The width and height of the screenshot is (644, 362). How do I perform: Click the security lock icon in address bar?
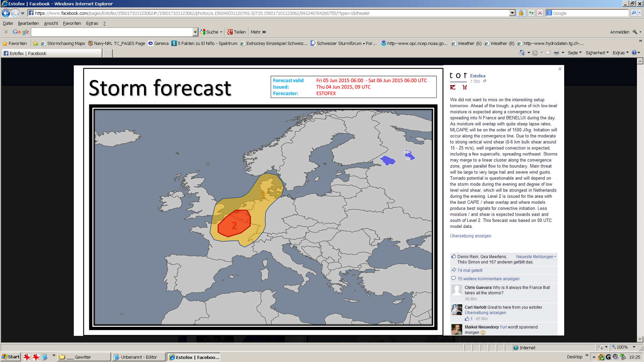[x=521, y=13]
